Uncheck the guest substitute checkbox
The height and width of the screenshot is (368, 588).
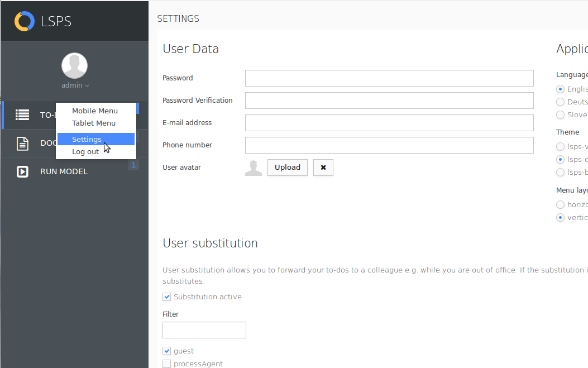click(x=167, y=351)
